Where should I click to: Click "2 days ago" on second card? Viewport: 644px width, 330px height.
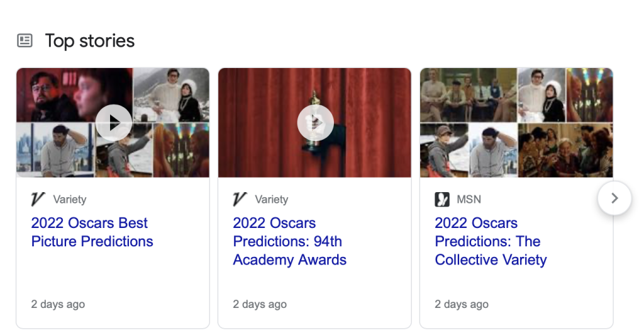260,304
